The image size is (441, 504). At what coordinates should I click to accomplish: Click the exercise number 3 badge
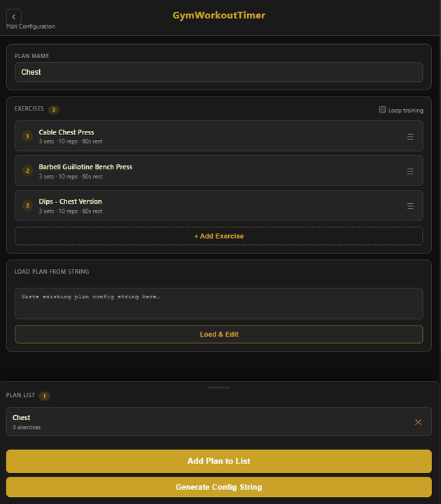tap(27, 205)
